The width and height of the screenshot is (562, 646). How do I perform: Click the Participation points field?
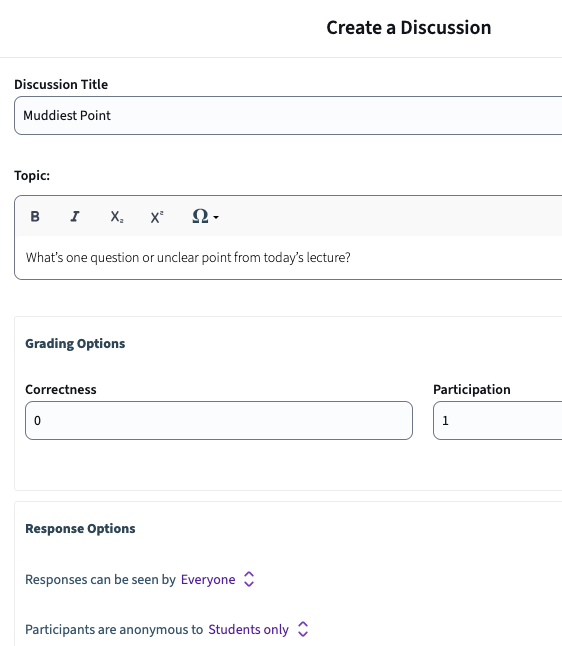(497, 420)
